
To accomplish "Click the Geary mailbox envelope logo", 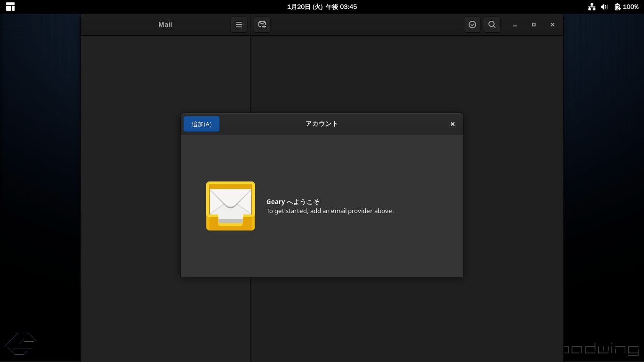I will (231, 206).
